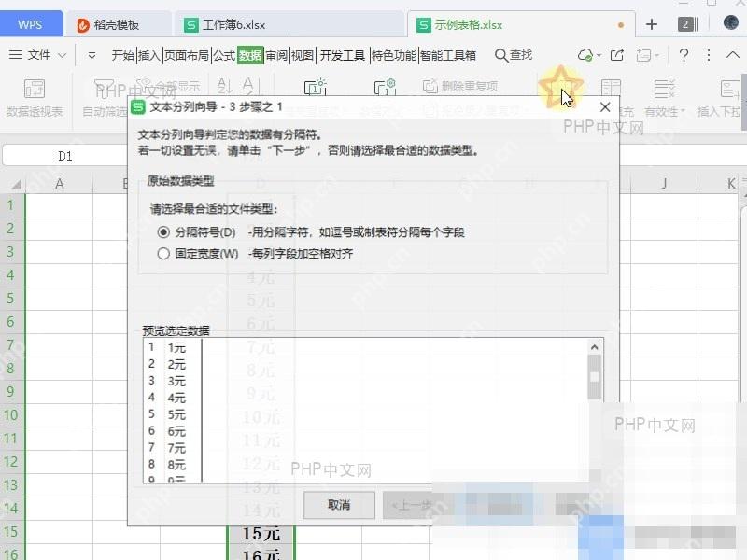Open the 特色功能 ribbon tab

point(393,55)
